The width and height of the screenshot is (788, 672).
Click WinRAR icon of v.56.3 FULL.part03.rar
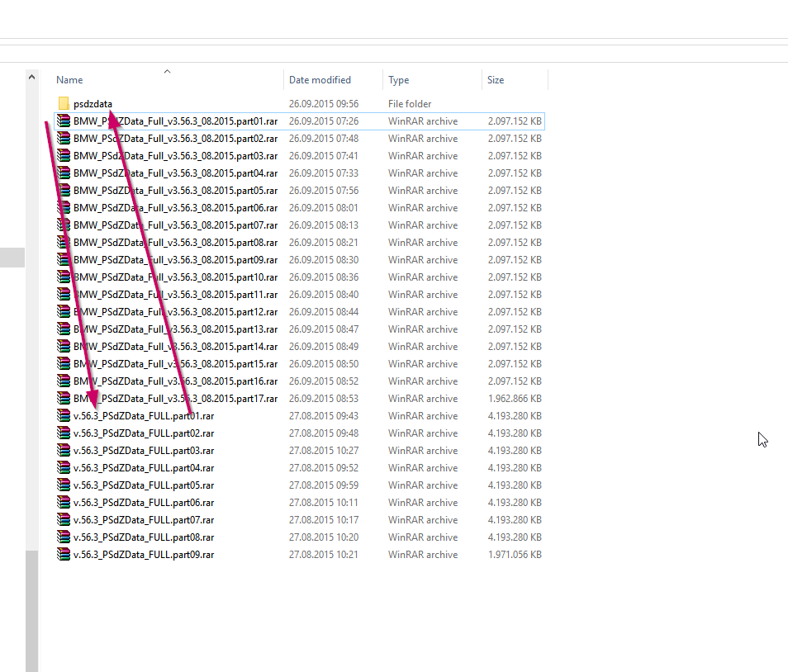(x=64, y=450)
